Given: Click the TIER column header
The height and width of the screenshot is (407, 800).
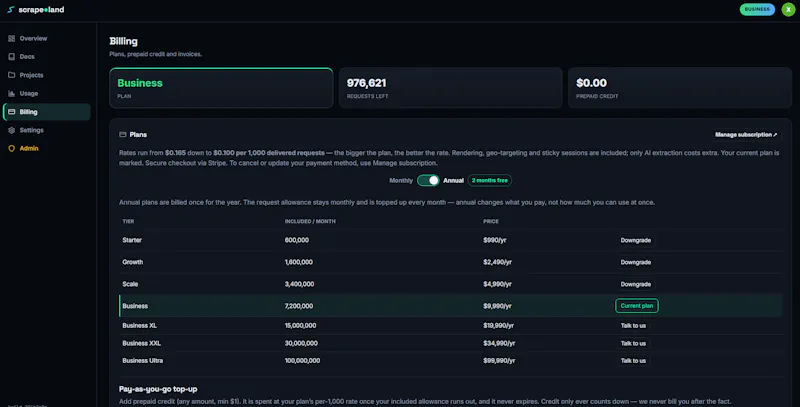Looking at the screenshot, I should [x=128, y=221].
